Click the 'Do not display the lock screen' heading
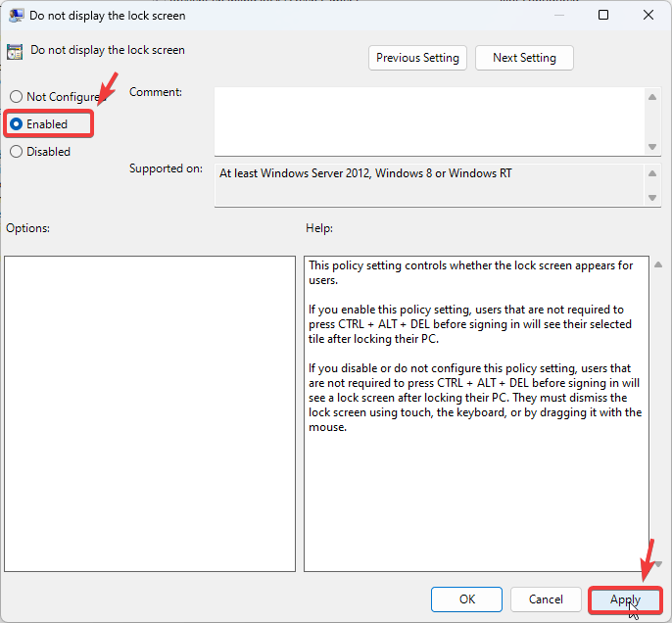672x623 pixels. tap(108, 50)
